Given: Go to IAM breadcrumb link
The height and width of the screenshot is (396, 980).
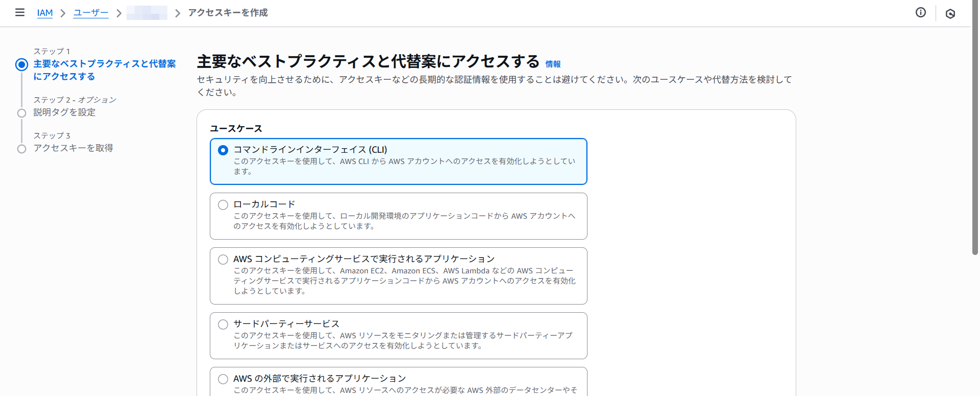Looking at the screenshot, I should click(x=45, y=13).
